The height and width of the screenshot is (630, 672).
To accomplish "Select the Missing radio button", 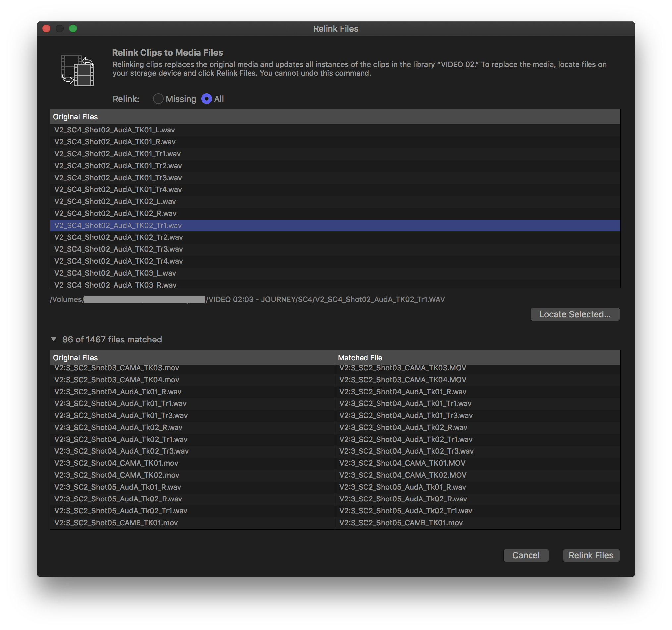I will coord(158,99).
